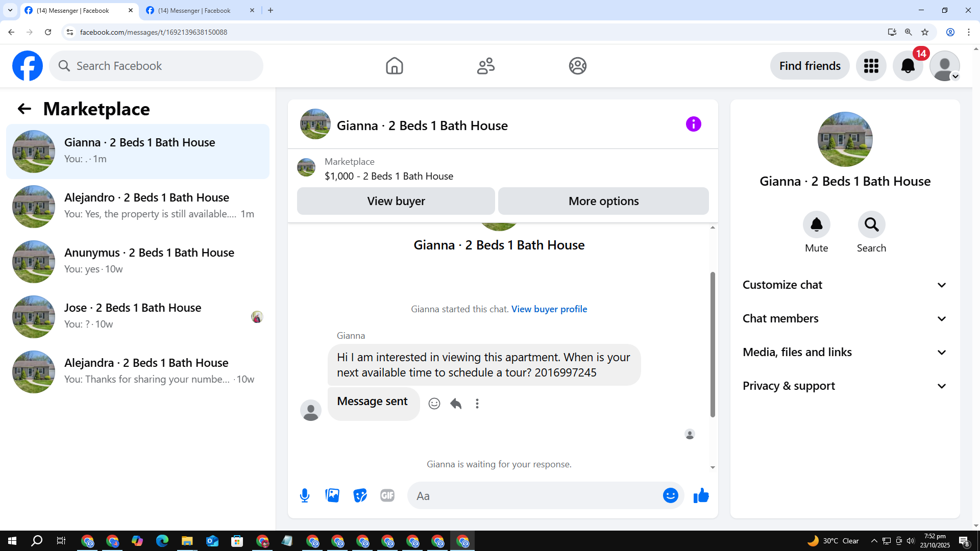Image resolution: width=980 pixels, height=551 pixels.
Task: Click the View buyer button
Action: pyautogui.click(x=396, y=201)
